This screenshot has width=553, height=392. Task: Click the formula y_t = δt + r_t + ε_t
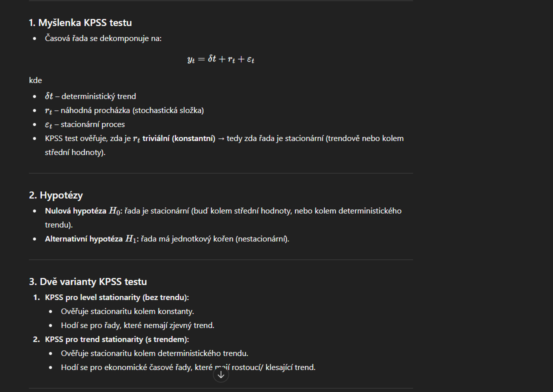coord(221,59)
